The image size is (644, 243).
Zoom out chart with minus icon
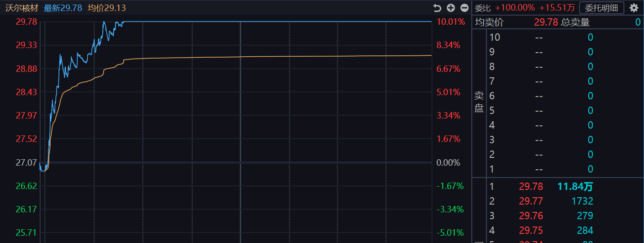(465, 8)
